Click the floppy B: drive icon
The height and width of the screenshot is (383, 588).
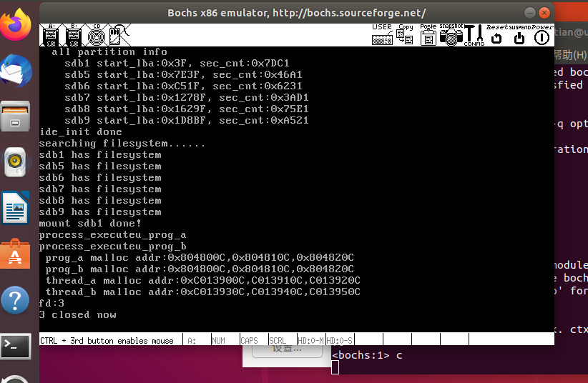click(74, 36)
